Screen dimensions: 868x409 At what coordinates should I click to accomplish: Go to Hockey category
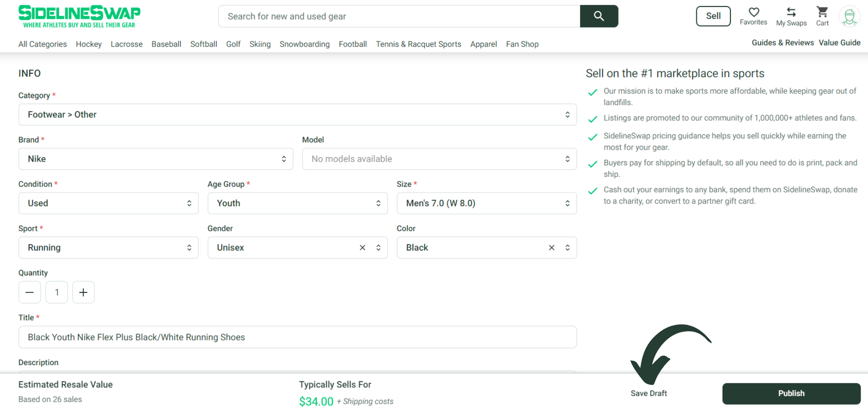click(x=88, y=44)
